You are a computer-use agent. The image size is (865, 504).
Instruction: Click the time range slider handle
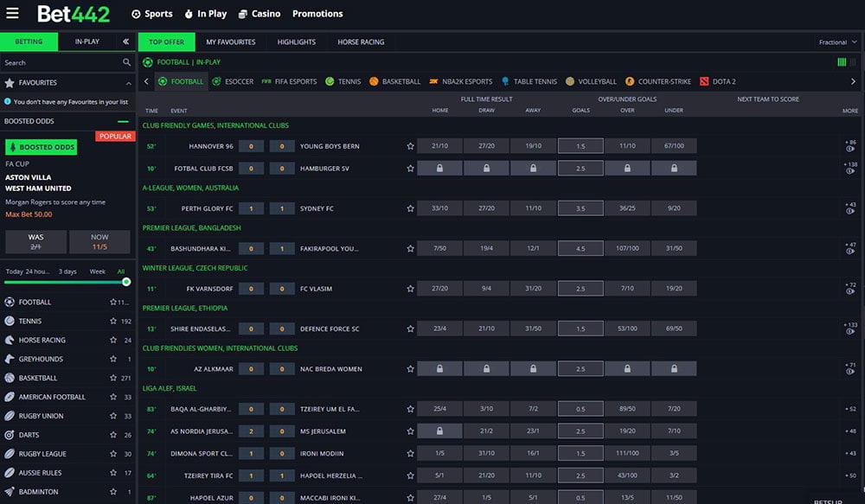126,282
